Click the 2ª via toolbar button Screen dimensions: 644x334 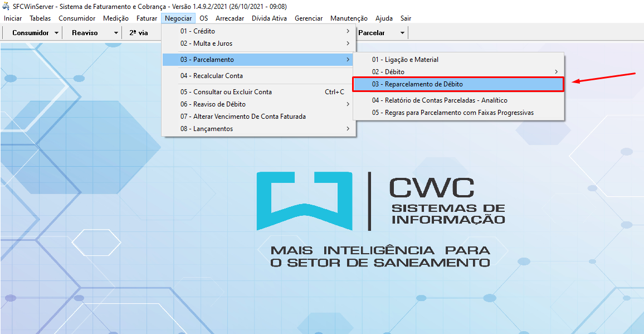tap(139, 33)
